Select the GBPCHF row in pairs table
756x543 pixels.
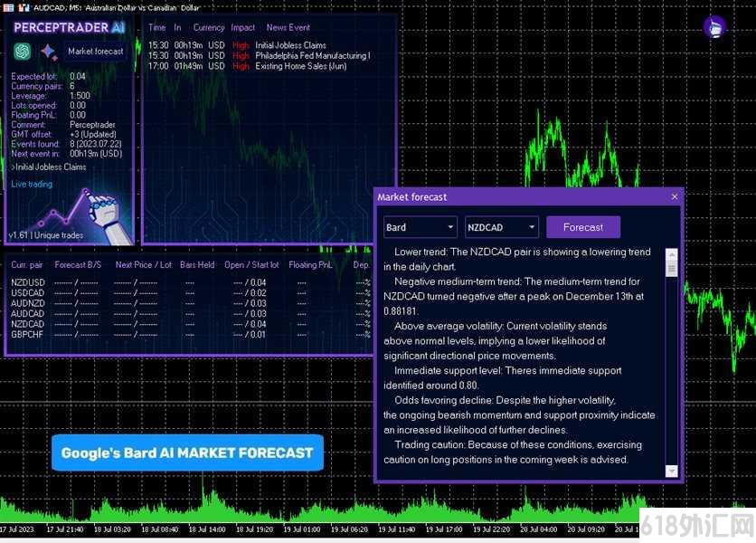[x=191, y=335]
